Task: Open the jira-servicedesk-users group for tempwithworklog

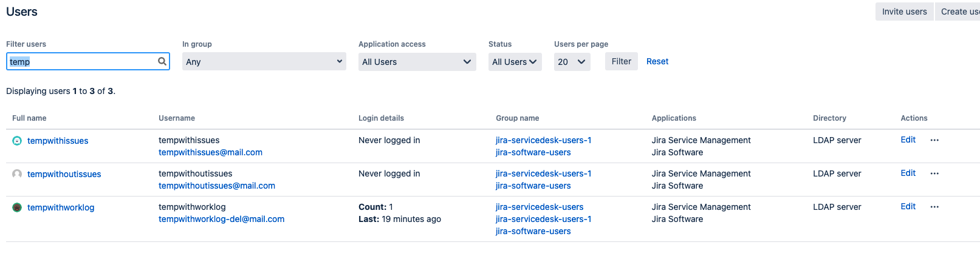Action: tap(539, 207)
